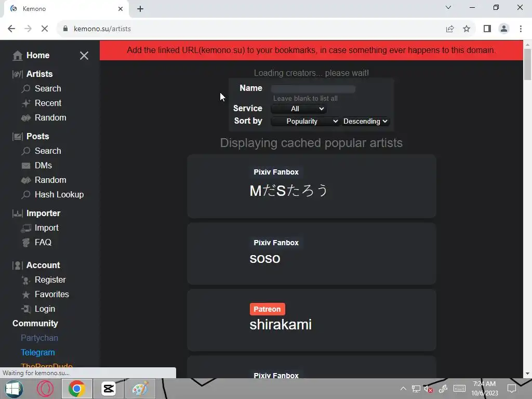Open Random artist link under Artists
This screenshot has width=532, height=399.
(50, 118)
